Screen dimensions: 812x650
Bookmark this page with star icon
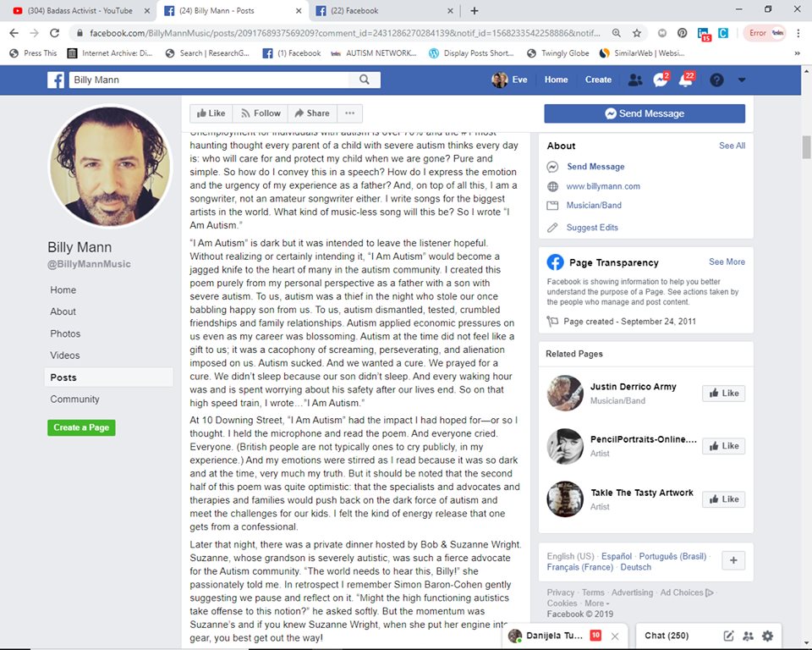click(636, 33)
